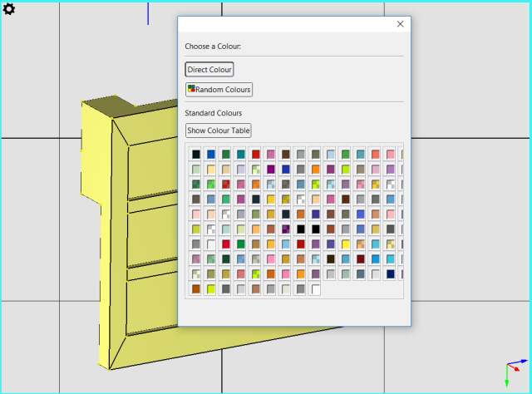532x394 pixels.
Task: Click the Random Colours button's multicolour icon
Action: tap(191, 89)
